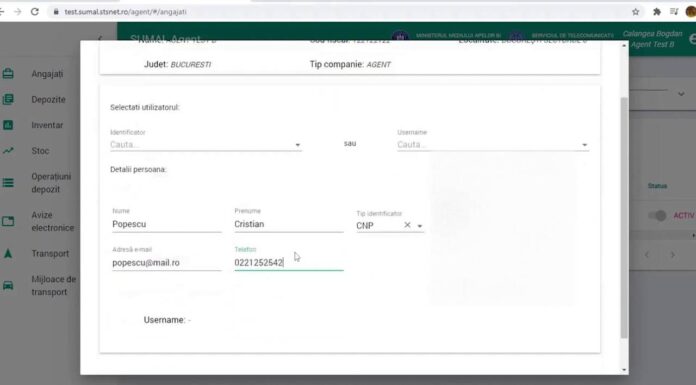This screenshot has width=696, height=385.
Task: Open the Tip identificator dropdown arrow
Action: click(419, 226)
